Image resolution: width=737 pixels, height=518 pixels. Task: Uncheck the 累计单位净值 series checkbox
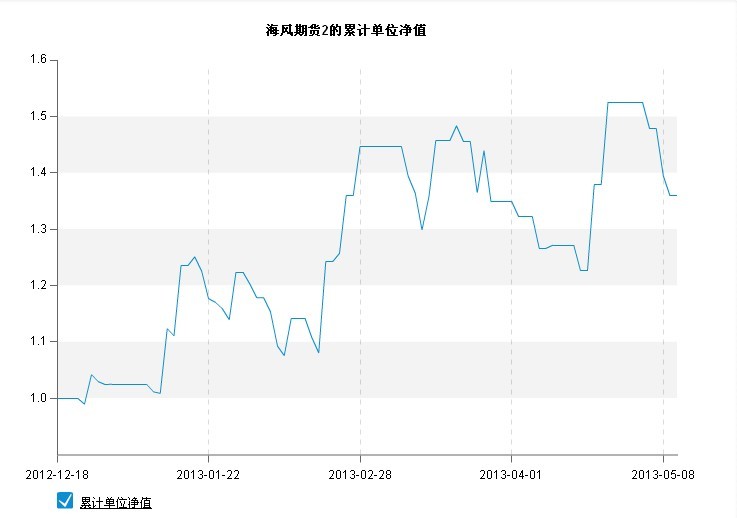(x=65, y=501)
